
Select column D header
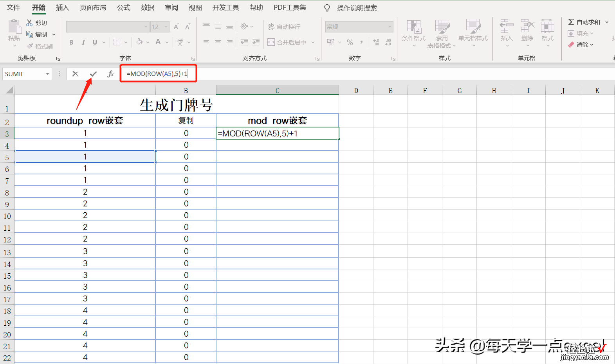click(x=356, y=90)
